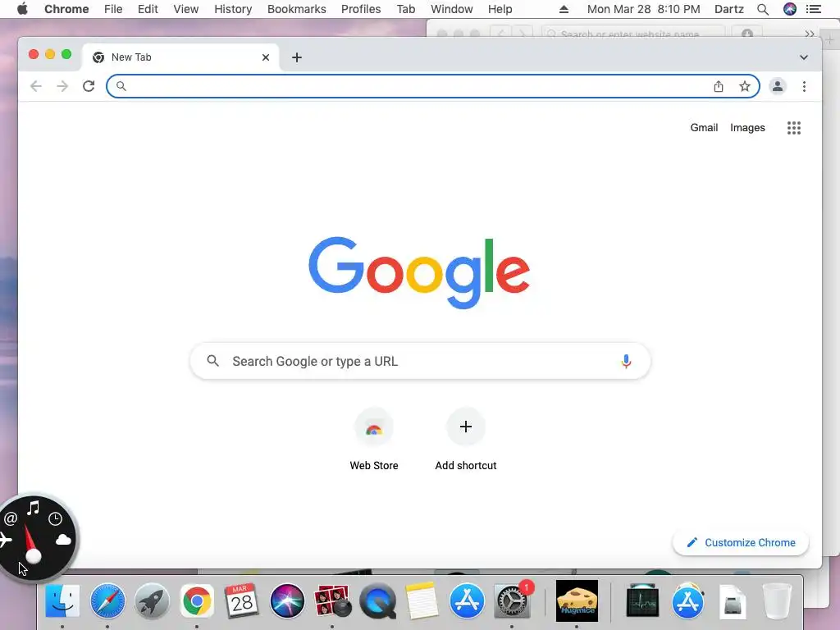840x630 pixels.
Task: Open the Trash in the Dock
Action: (777, 600)
